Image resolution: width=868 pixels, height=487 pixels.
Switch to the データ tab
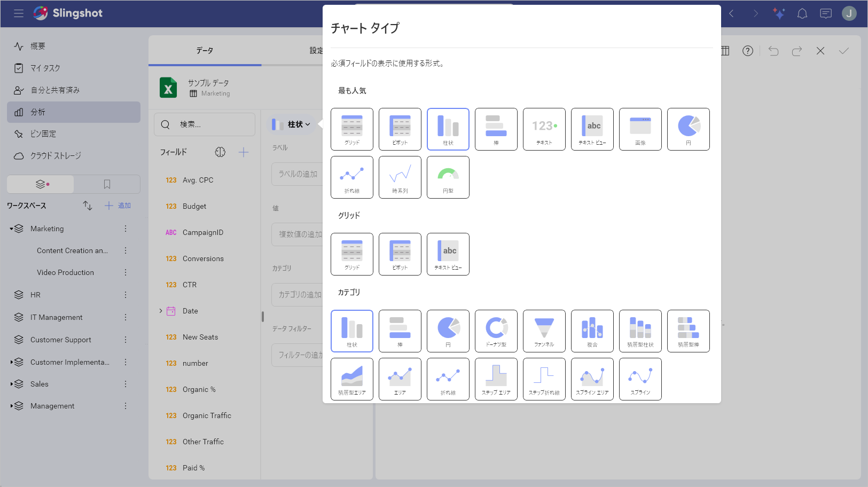click(205, 51)
